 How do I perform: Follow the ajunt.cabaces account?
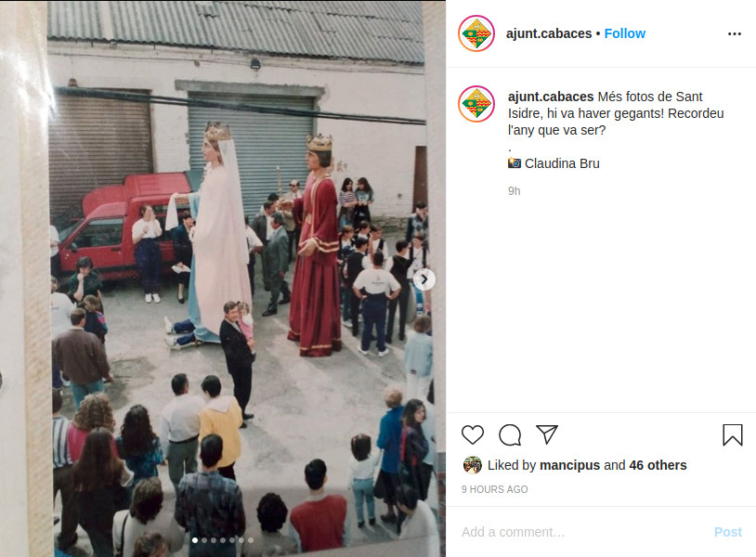click(624, 33)
